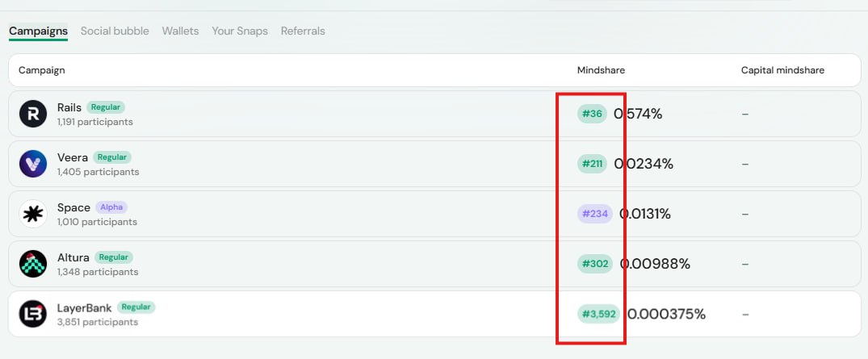This screenshot has width=868, height=359.
Task: Click the Regular badge next to Veera
Action: pyautogui.click(x=112, y=157)
